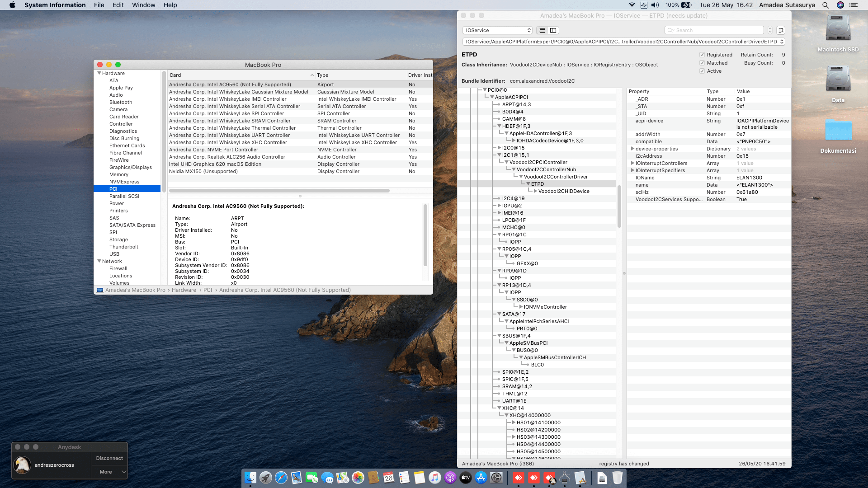Open Safari from the dock
The image size is (868, 488).
281,478
